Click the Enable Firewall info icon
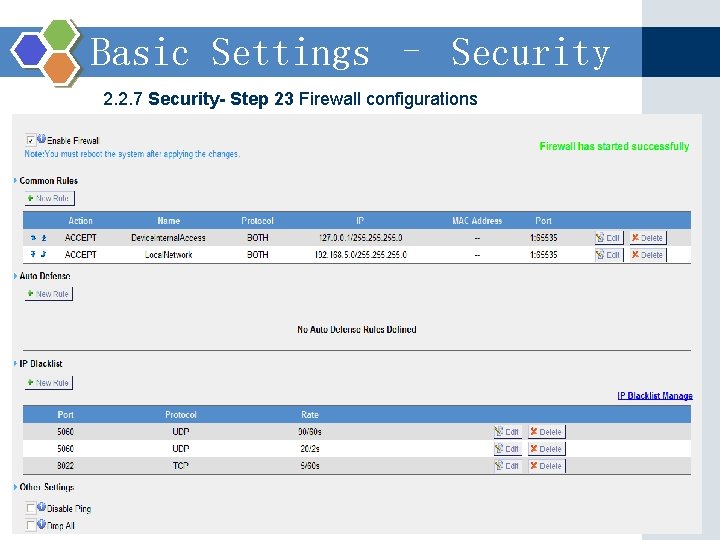 tap(41, 138)
